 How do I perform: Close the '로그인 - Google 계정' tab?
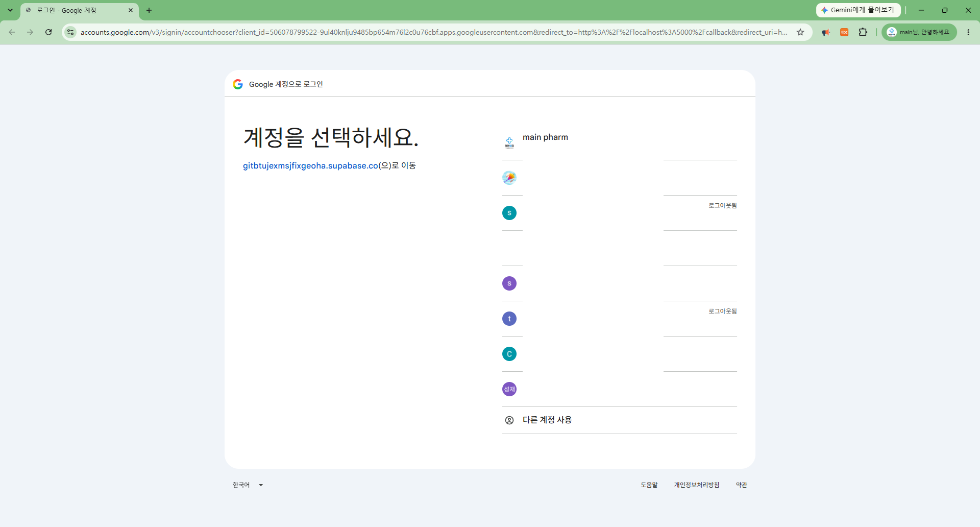131,10
